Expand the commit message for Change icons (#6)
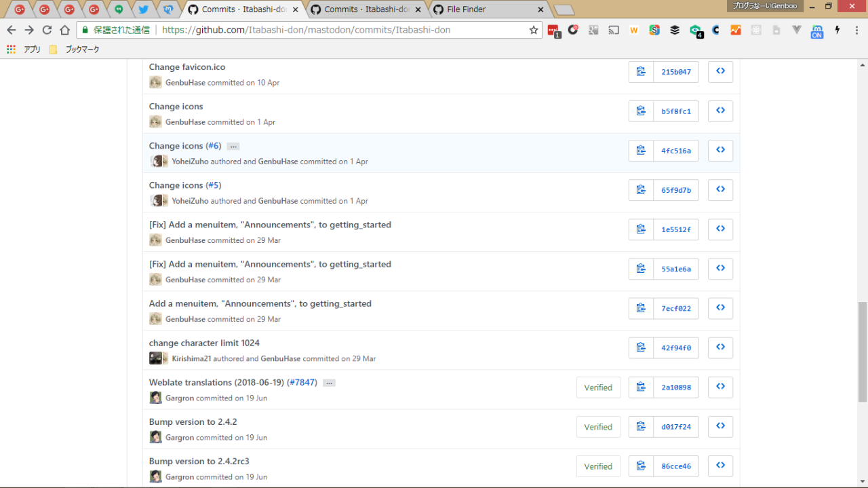 [233, 147]
